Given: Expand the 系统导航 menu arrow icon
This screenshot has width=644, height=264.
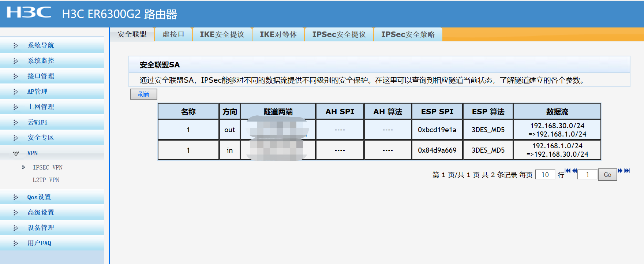Looking at the screenshot, I should pyautogui.click(x=16, y=45).
